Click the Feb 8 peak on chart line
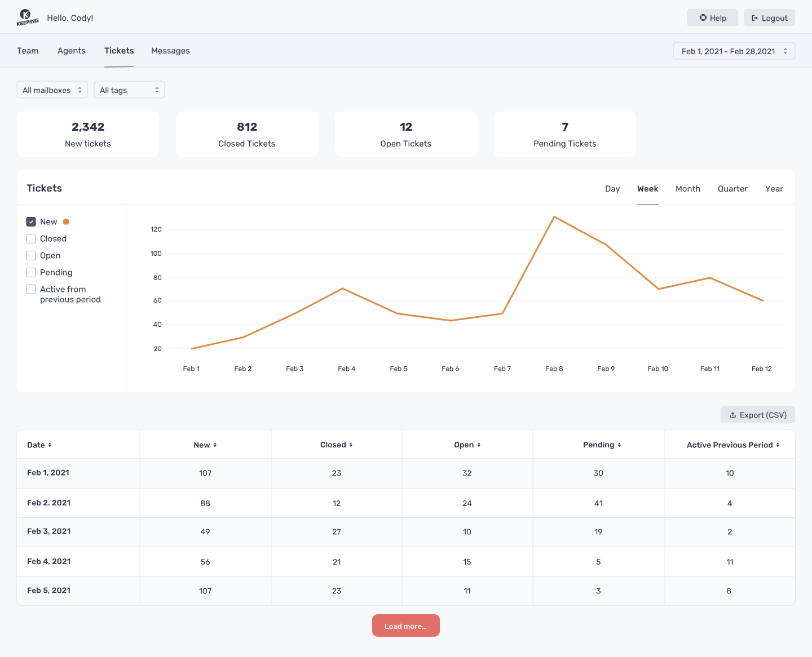 [x=554, y=217]
